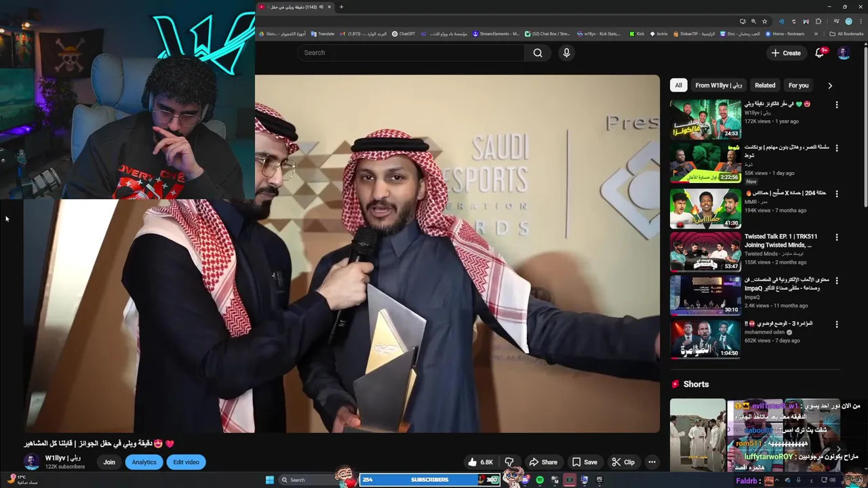Click the W1llyv channel name
Viewport: 868px width, 488px height.
point(62,458)
